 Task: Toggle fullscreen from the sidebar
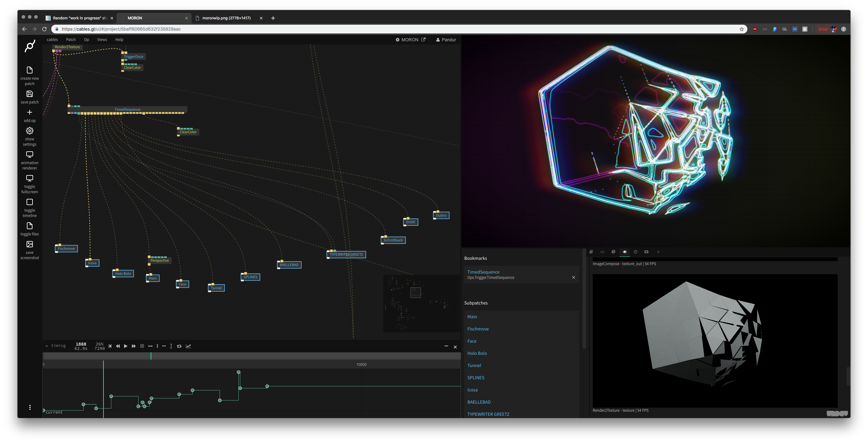(30, 178)
